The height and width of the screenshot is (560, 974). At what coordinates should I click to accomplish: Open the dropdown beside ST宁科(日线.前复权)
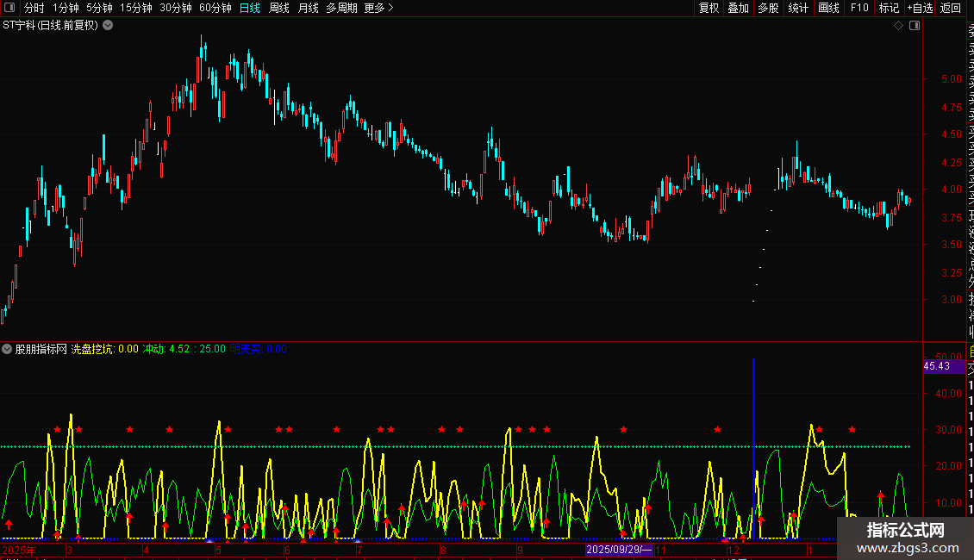[108, 26]
